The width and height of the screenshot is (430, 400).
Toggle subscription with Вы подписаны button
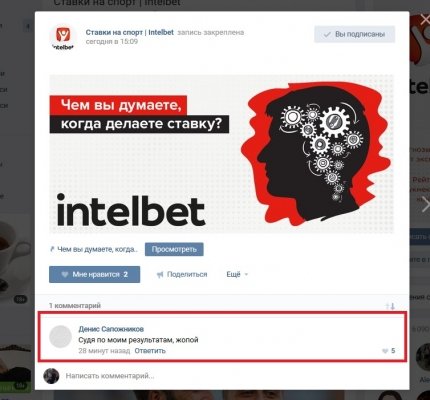354,34
